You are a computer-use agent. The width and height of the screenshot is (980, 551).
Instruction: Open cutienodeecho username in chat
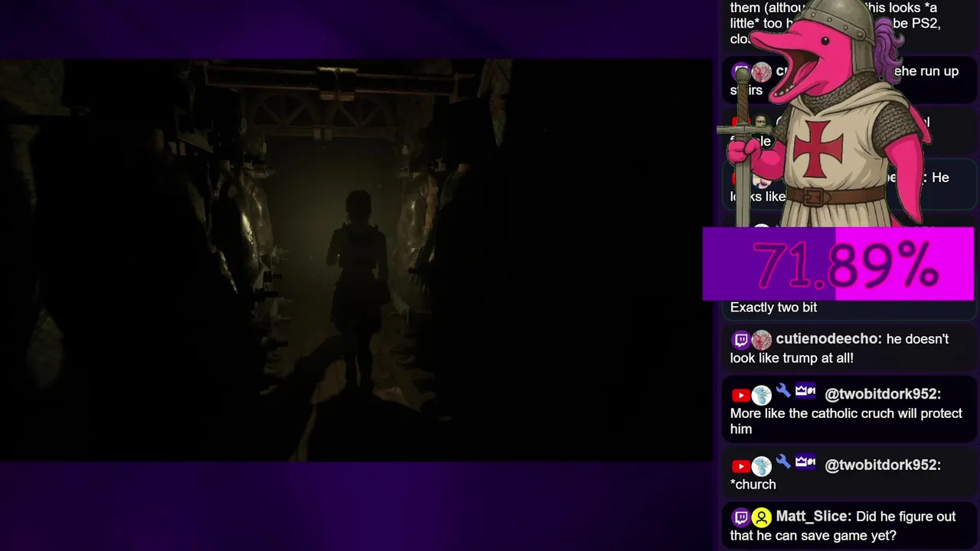point(828,338)
